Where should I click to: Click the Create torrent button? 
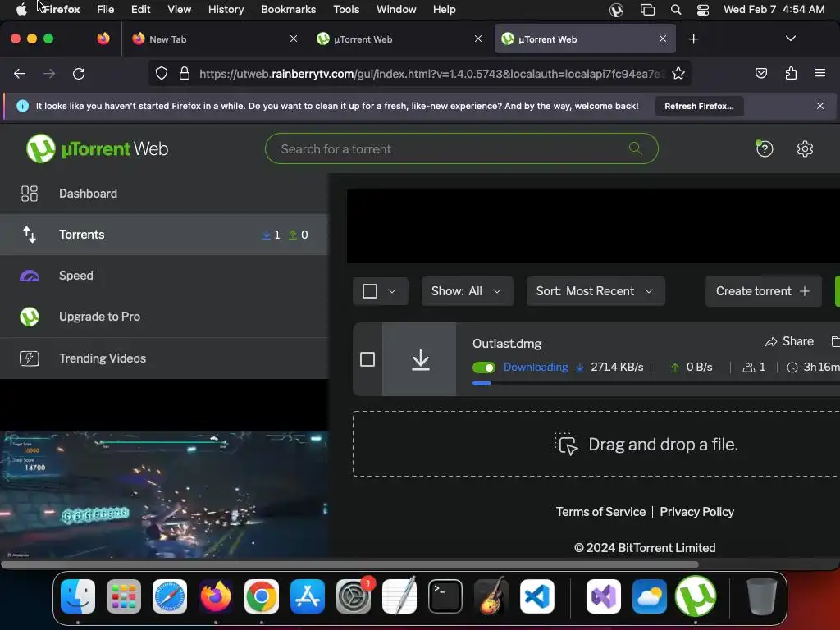tap(763, 291)
